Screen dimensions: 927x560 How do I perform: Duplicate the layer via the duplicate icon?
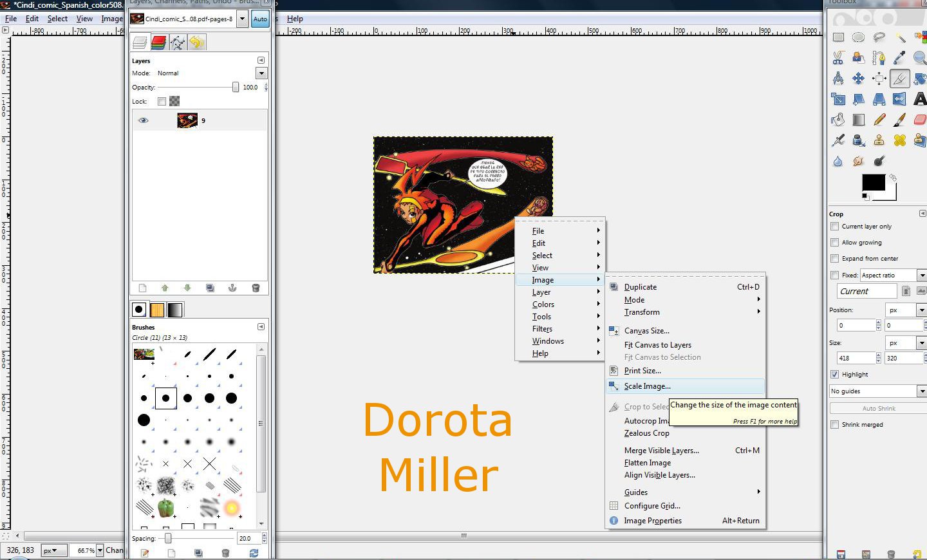click(x=210, y=288)
